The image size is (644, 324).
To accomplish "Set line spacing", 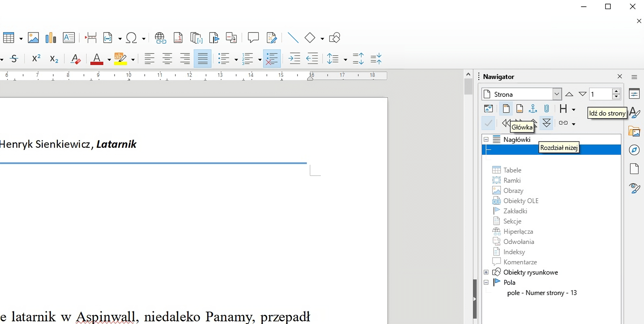I will click(333, 59).
